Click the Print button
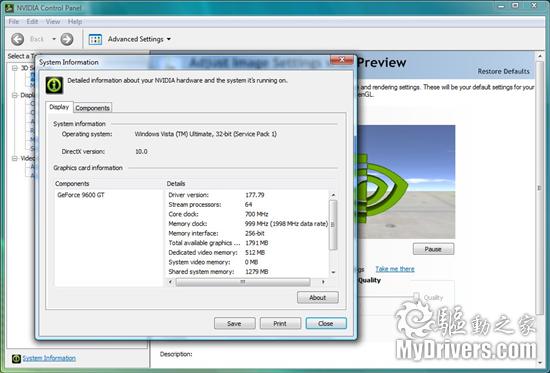This screenshot has width=550, height=373. coord(280,323)
